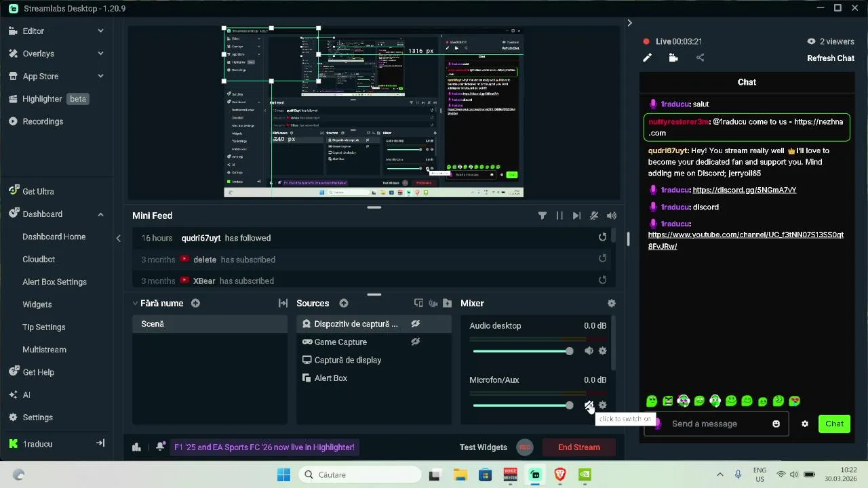
Task: Click the stream preview thumbnail
Action: tap(374, 112)
